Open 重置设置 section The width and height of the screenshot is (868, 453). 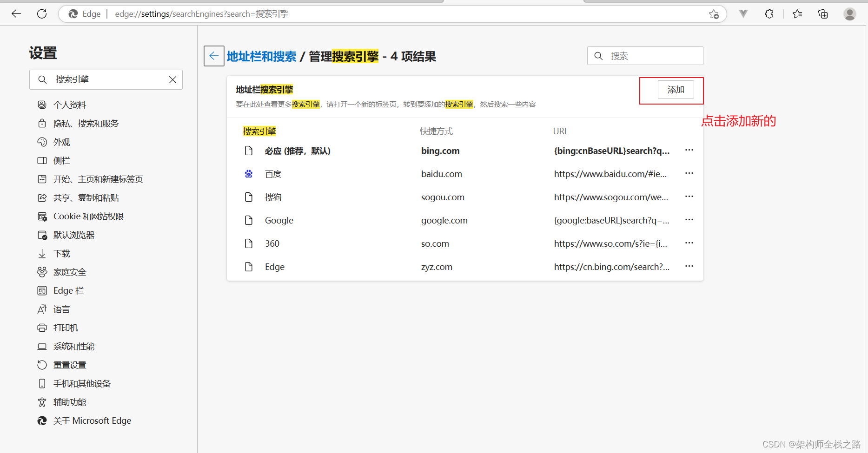click(x=70, y=365)
